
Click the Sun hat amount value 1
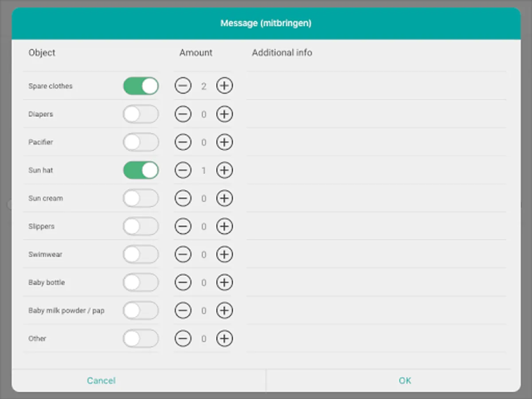pyautogui.click(x=203, y=171)
